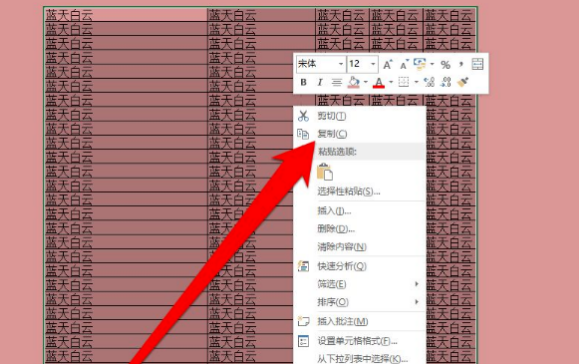Image resolution: width=581 pixels, height=364 pixels.
Task: Open 选择性粘贴(S)... from the context menu
Action: (359, 192)
